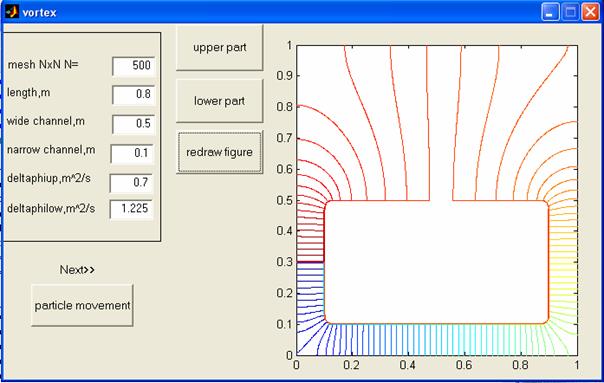Select the wide channel field showing 0.5
This screenshot has height=383, width=604.
tap(133, 124)
